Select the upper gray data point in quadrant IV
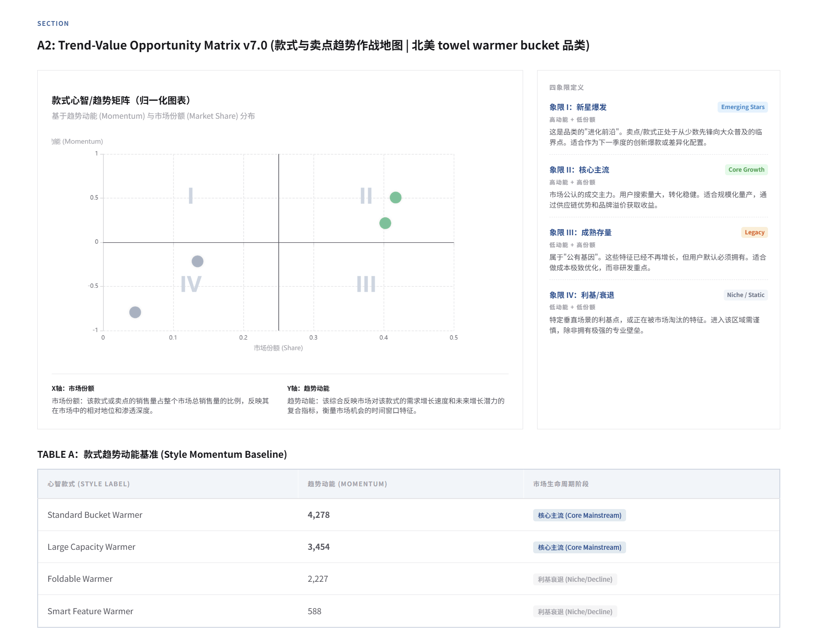Image resolution: width=814 pixels, height=644 pixels. pos(198,262)
